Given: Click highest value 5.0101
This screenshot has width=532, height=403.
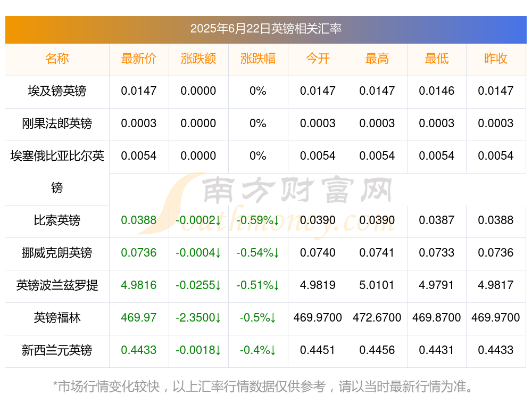Looking at the screenshot, I should (377, 285).
